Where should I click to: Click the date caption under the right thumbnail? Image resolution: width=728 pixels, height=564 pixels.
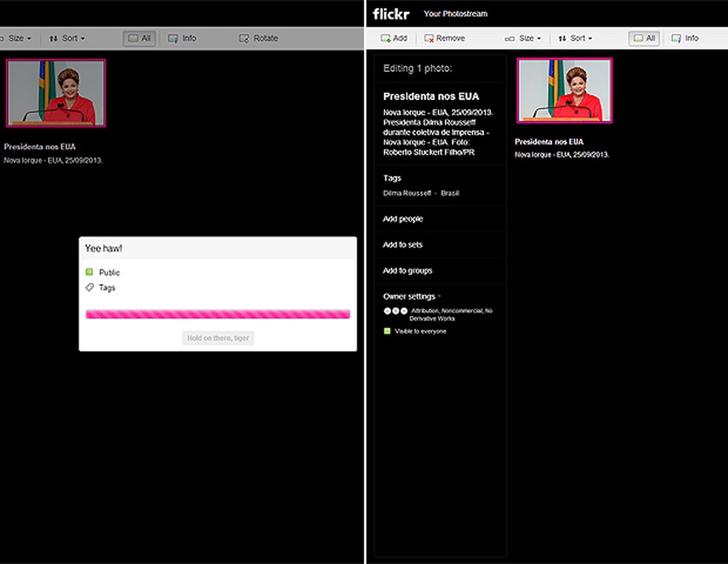pos(562,155)
